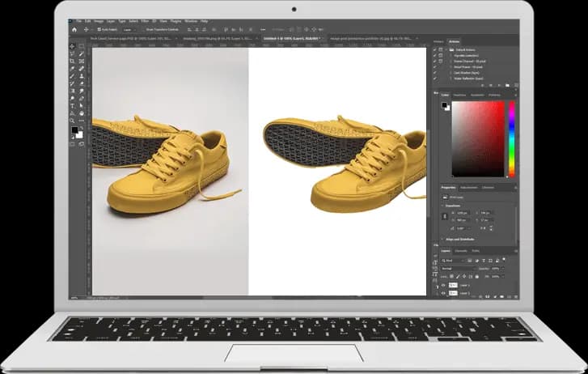Toggle Show Transform Controls checkbox

(x=144, y=30)
